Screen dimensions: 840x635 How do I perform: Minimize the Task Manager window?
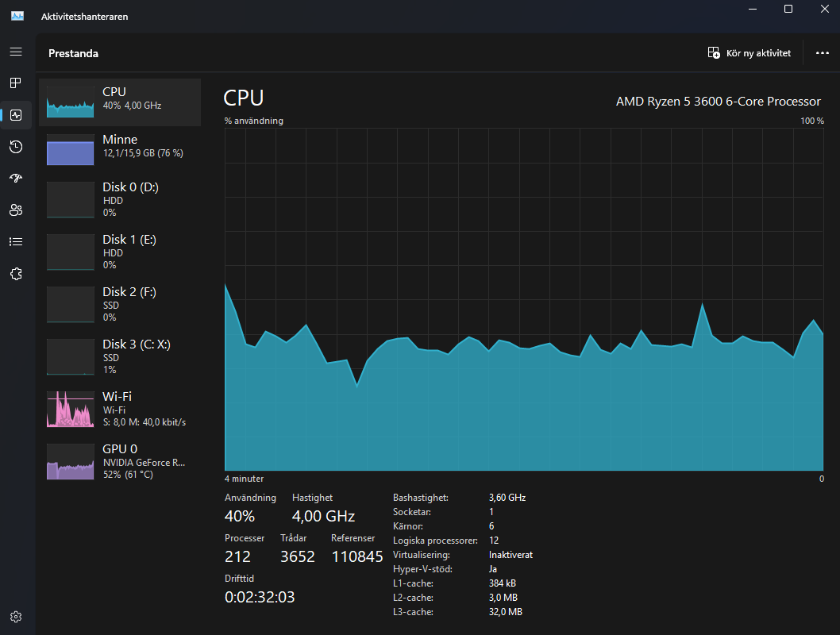point(753,9)
